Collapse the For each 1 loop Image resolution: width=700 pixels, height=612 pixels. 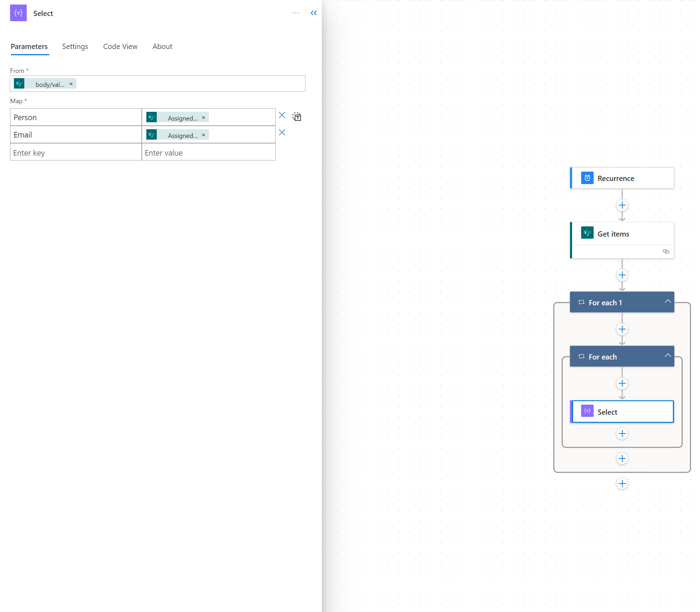(x=668, y=301)
